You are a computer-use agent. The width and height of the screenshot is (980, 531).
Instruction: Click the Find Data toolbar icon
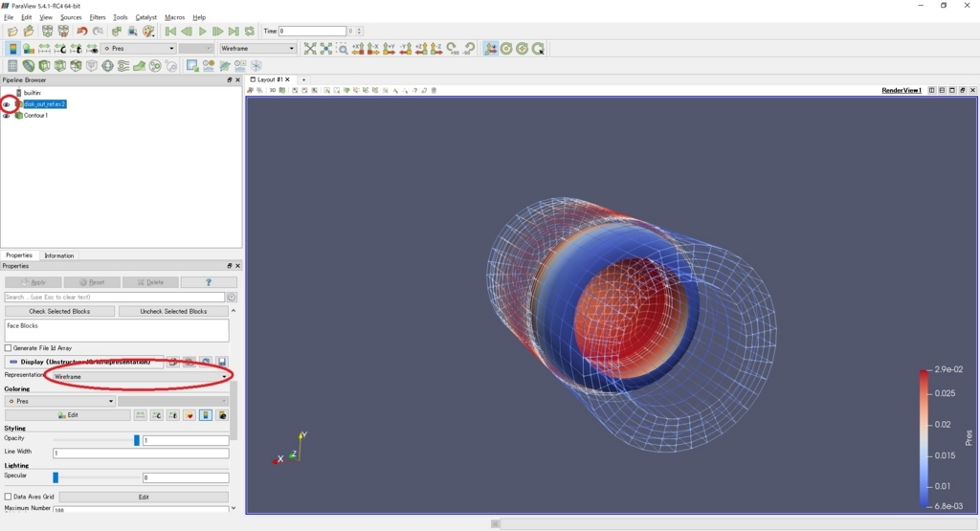pyautogui.click(x=132, y=32)
